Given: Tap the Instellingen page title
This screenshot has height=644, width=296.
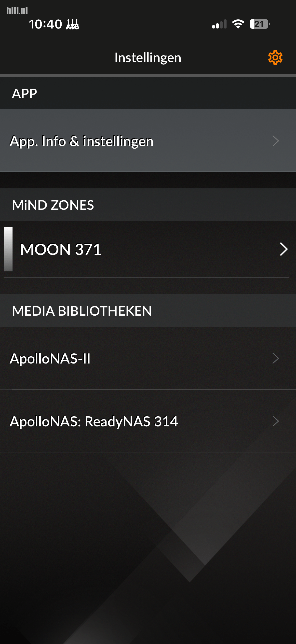Looking at the screenshot, I should click(x=148, y=57).
